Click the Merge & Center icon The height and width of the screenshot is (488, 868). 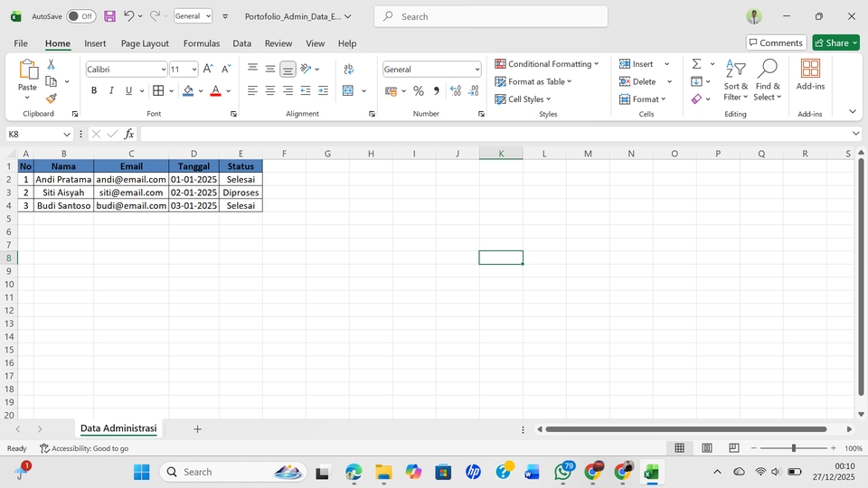click(x=349, y=90)
